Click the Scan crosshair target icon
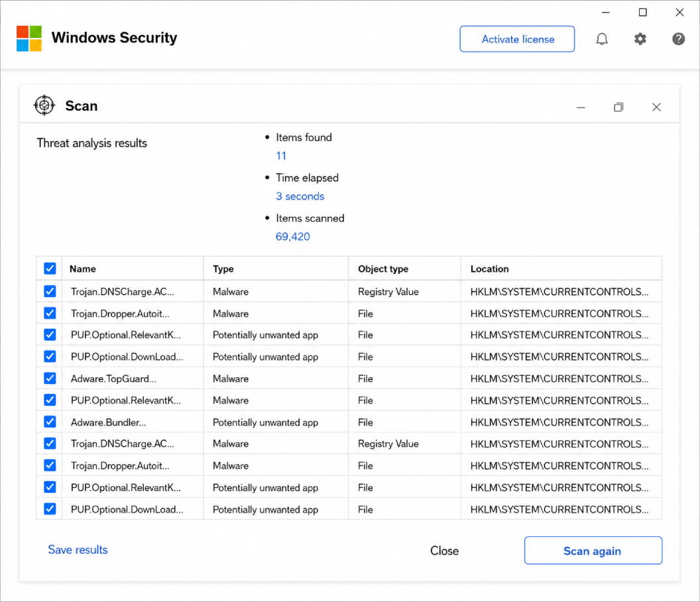Viewport: 700px width, 602px height. coord(44,105)
